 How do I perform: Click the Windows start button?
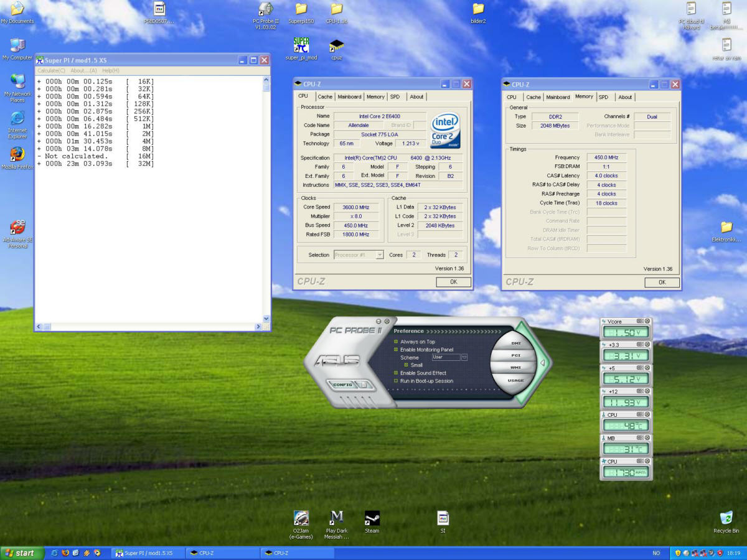[x=22, y=553]
